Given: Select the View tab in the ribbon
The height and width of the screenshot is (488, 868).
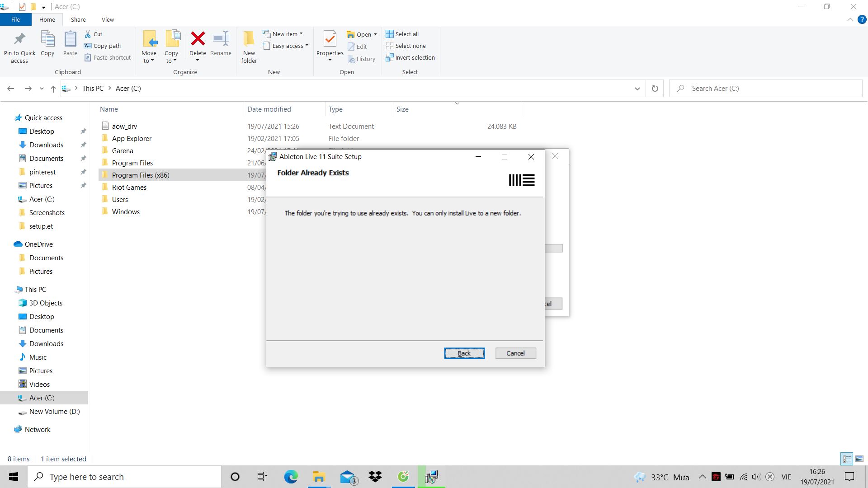Looking at the screenshot, I should coord(107,20).
